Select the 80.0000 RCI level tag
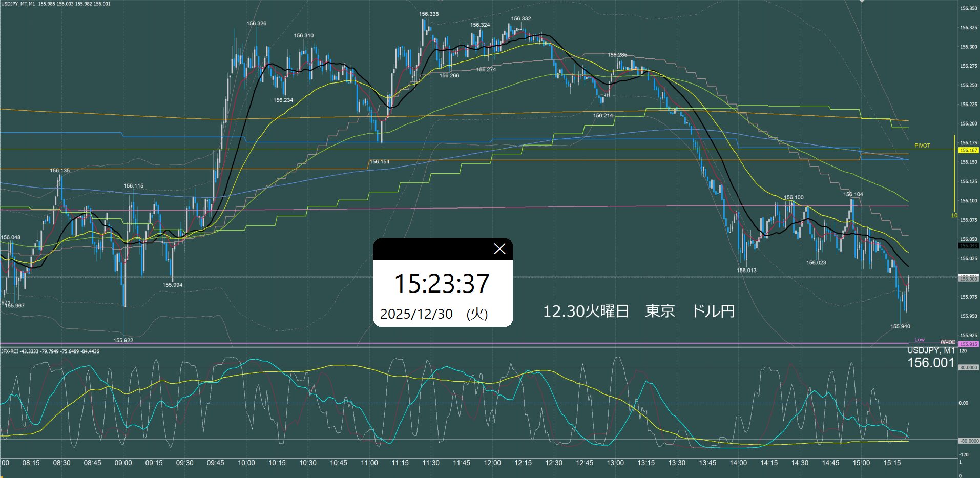980x478 pixels. (968, 368)
